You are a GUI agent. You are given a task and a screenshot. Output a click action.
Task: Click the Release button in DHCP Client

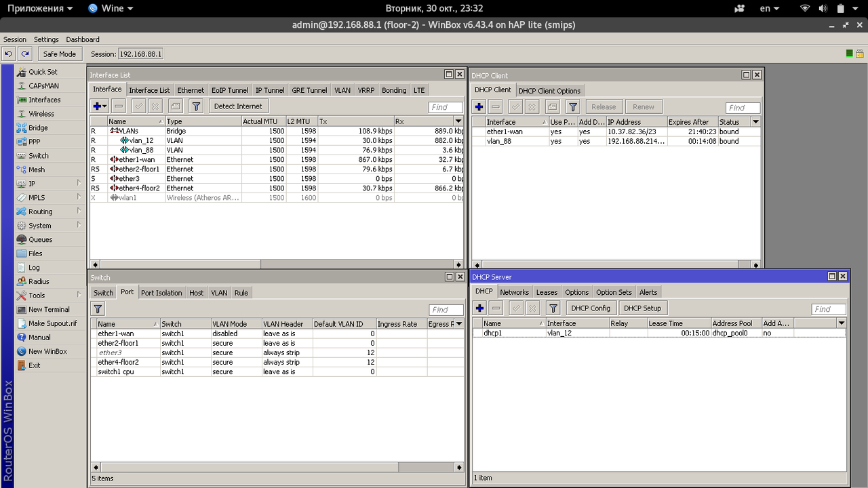pyautogui.click(x=604, y=106)
